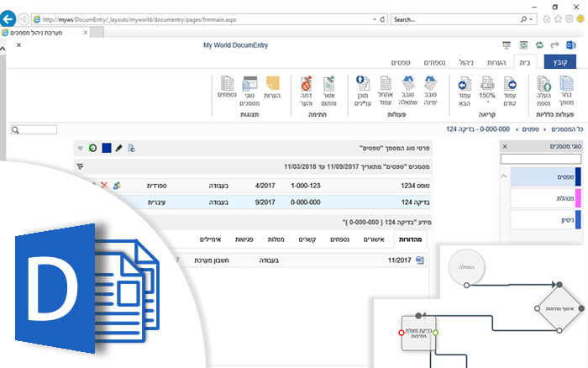Select the טפסים document type in the side panel
Viewport: 588px width, 368px height.
546,176
